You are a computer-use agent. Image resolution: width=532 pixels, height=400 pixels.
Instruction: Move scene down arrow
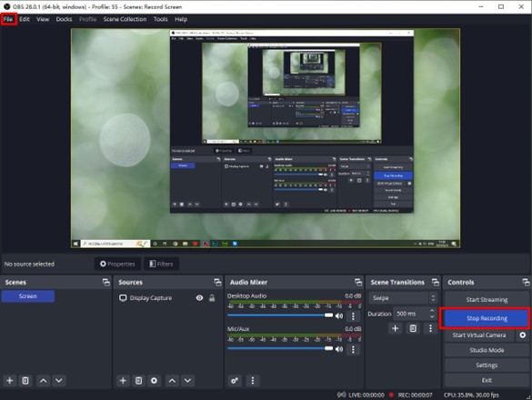pos(59,380)
